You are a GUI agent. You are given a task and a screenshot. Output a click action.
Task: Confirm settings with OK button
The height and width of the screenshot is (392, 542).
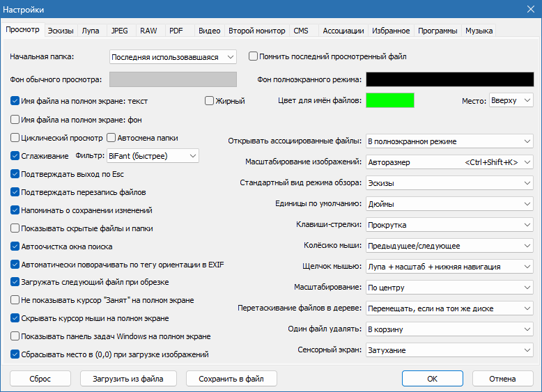point(433,379)
